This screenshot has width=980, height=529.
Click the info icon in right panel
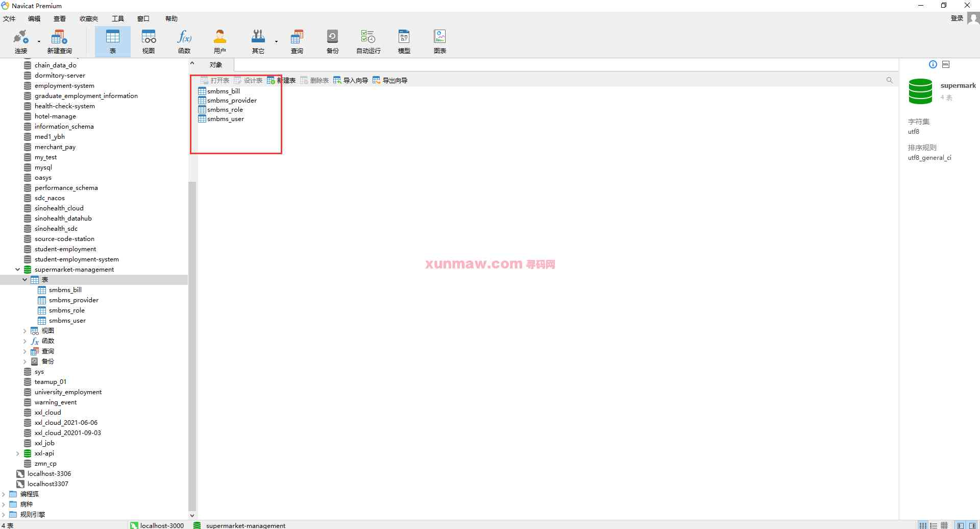pyautogui.click(x=933, y=64)
